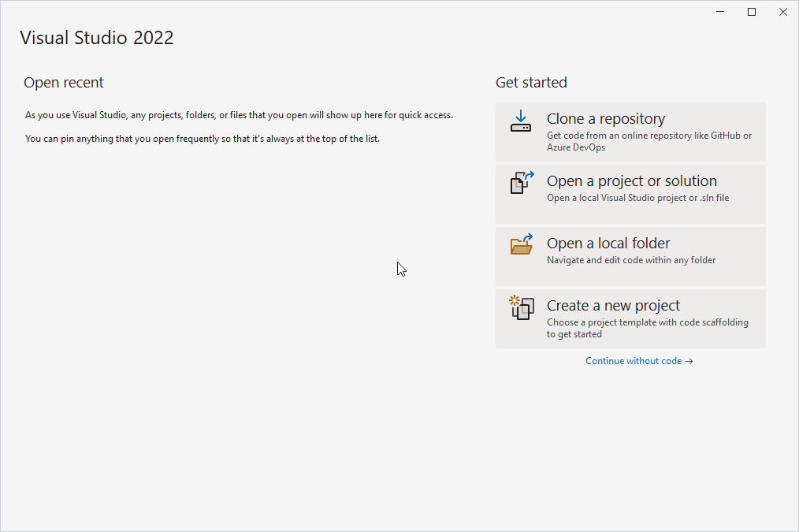Click the Open a project or solution icon
The height and width of the screenshot is (532, 799).
(522, 182)
